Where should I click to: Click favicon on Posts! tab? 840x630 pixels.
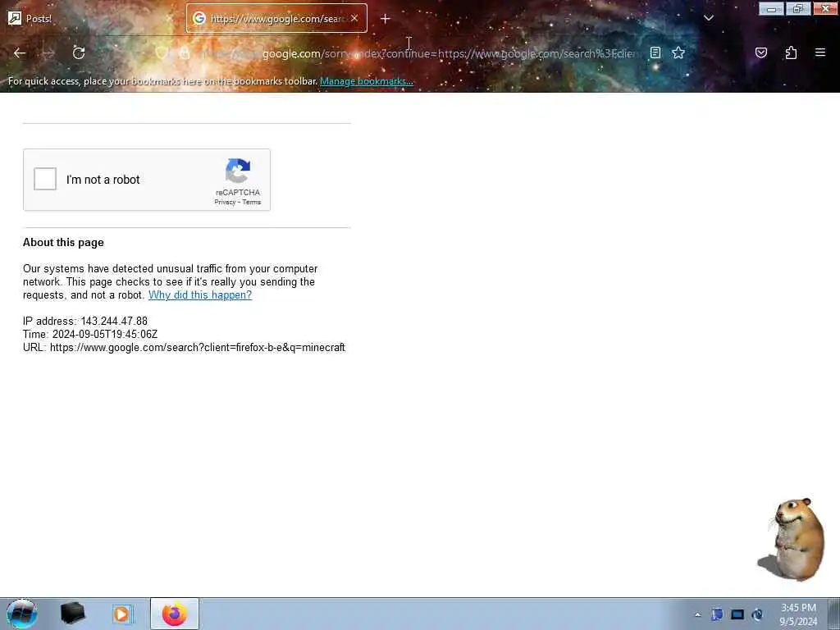click(x=15, y=19)
